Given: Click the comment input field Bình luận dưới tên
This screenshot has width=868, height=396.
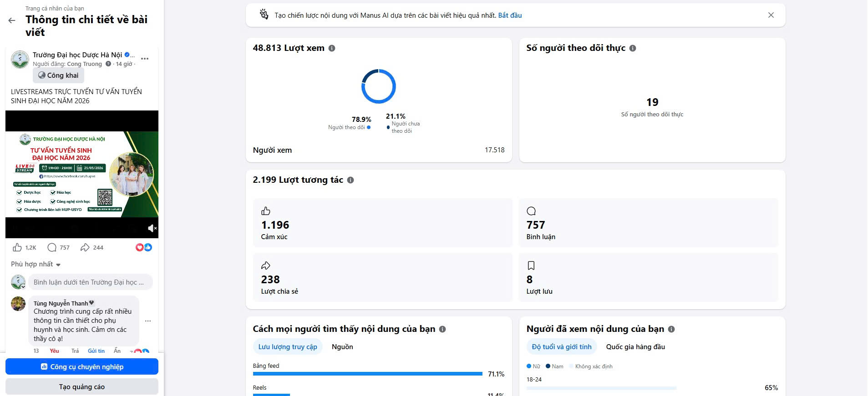Looking at the screenshot, I should (91, 282).
